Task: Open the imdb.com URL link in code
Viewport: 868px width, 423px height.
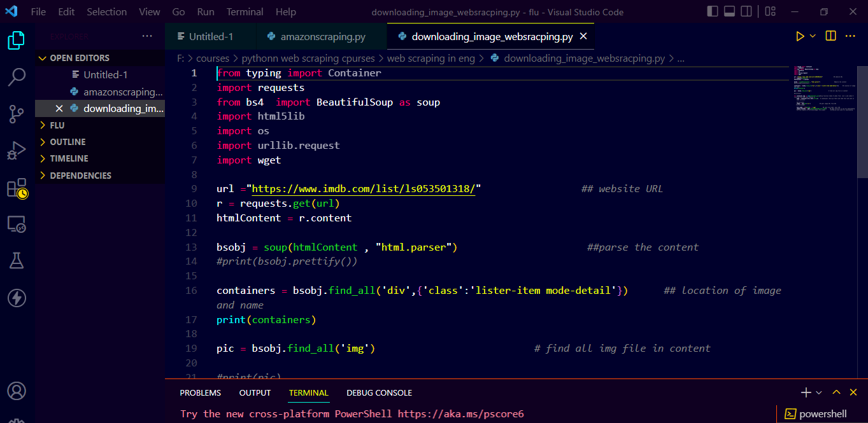Action: pos(364,189)
